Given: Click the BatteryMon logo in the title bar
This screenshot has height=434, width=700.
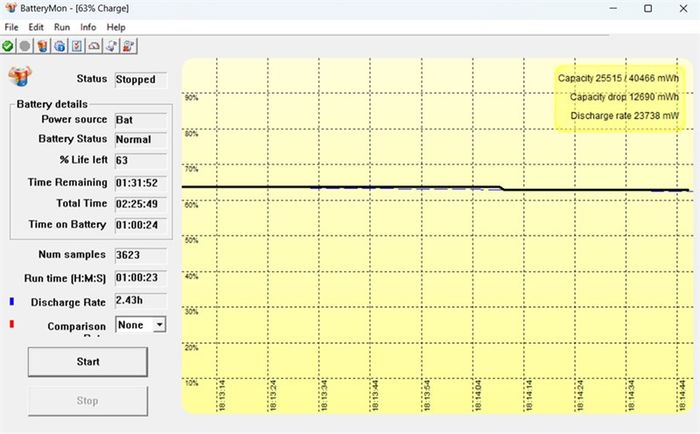Looking at the screenshot, I should (11, 8).
